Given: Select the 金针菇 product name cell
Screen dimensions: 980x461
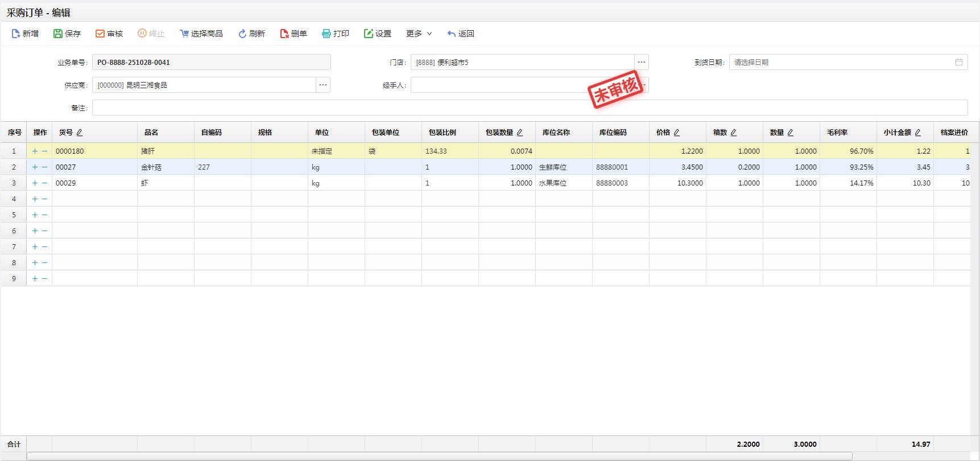Looking at the screenshot, I should (165, 167).
